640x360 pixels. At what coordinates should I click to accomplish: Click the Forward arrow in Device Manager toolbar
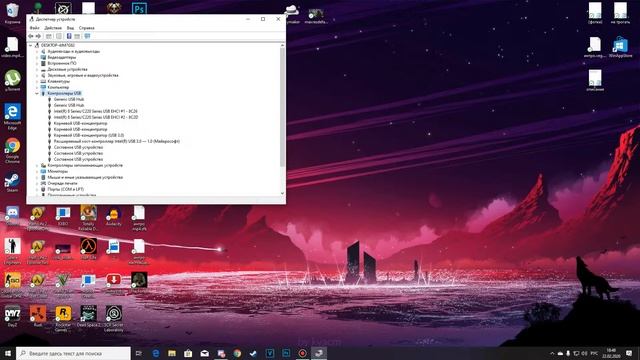coord(38,36)
